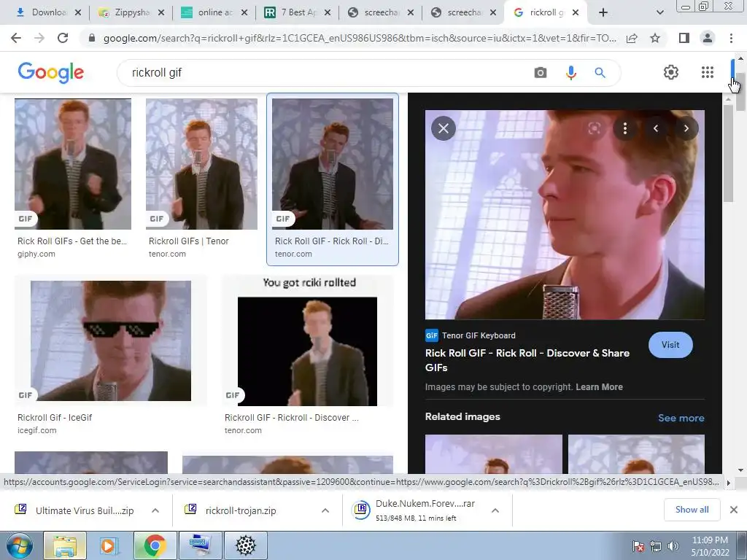Viewport: 747px width, 560px height.
Task: Go back to the previous page
Action: click(x=16, y=38)
